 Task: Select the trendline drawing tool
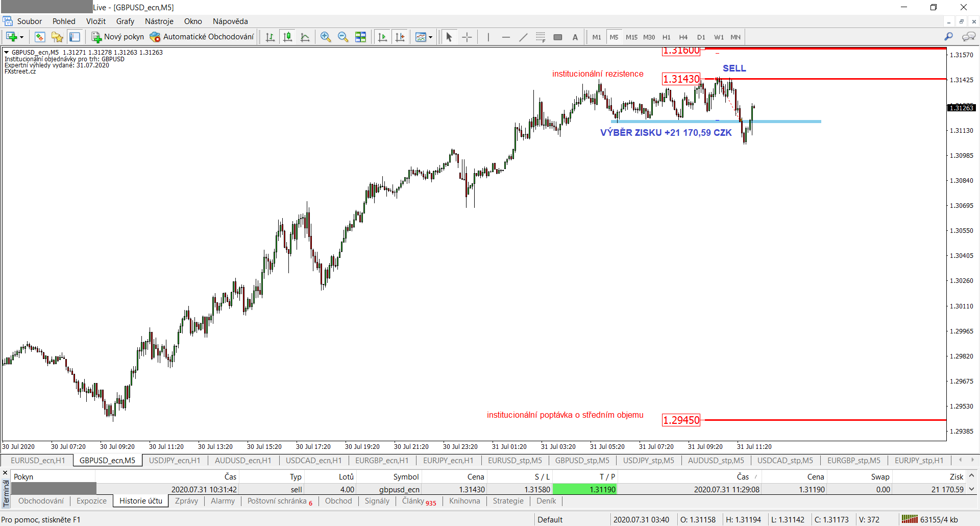pos(523,37)
